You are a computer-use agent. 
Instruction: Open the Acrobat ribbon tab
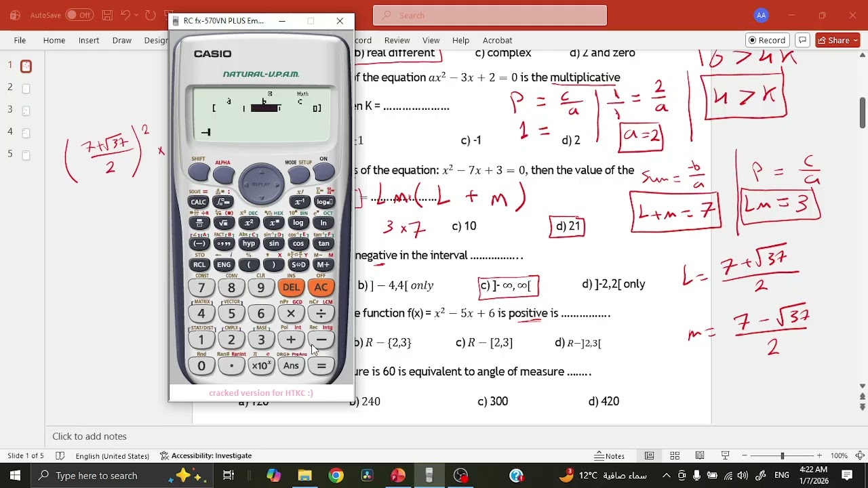(x=498, y=40)
